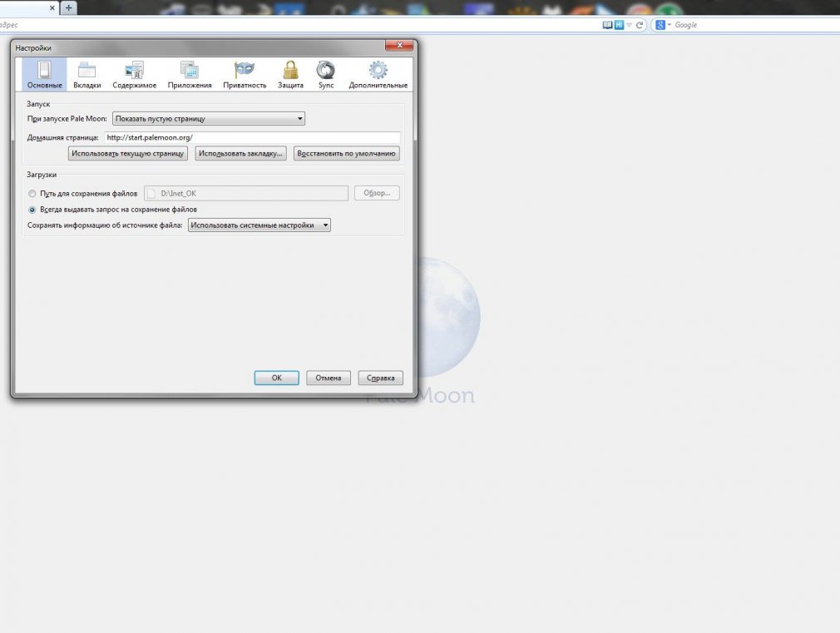This screenshot has height=633, width=840.
Task: Open a new tab with plus button
Action: (x=68, y=7)
